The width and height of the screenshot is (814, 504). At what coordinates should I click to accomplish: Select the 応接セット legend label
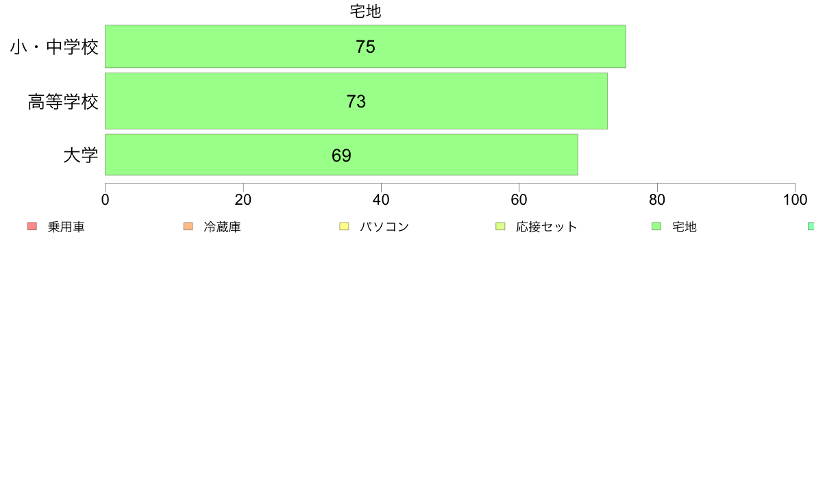click(x=547, y=227)
